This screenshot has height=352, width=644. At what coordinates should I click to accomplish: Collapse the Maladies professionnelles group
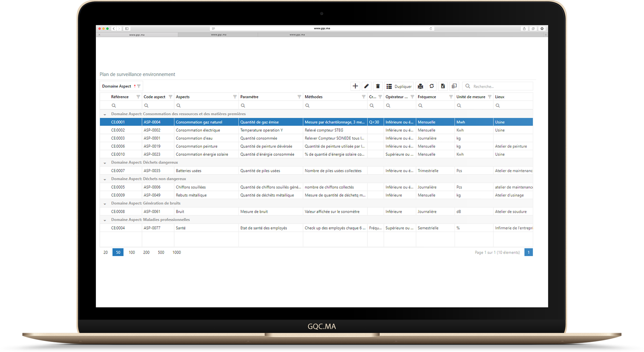105,220
